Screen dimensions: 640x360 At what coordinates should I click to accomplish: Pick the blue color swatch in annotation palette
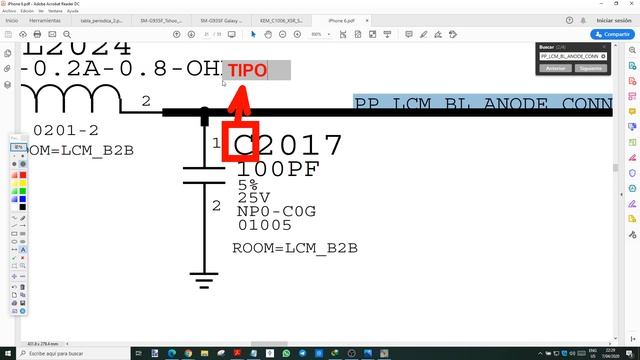coord(23,199)
